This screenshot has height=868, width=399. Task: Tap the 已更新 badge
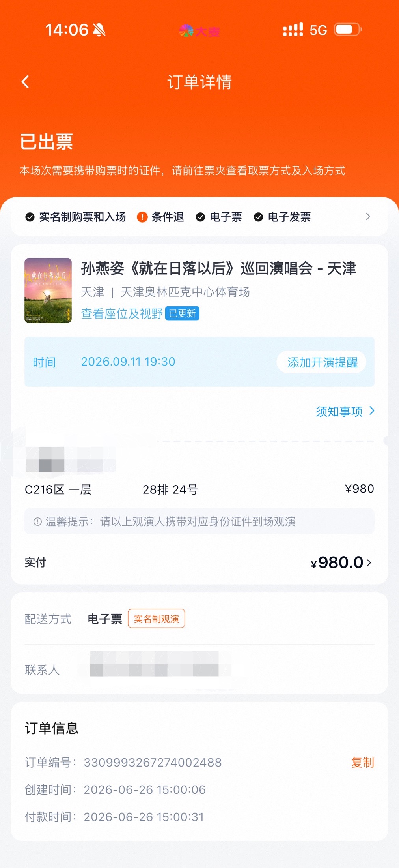[182, 313]
